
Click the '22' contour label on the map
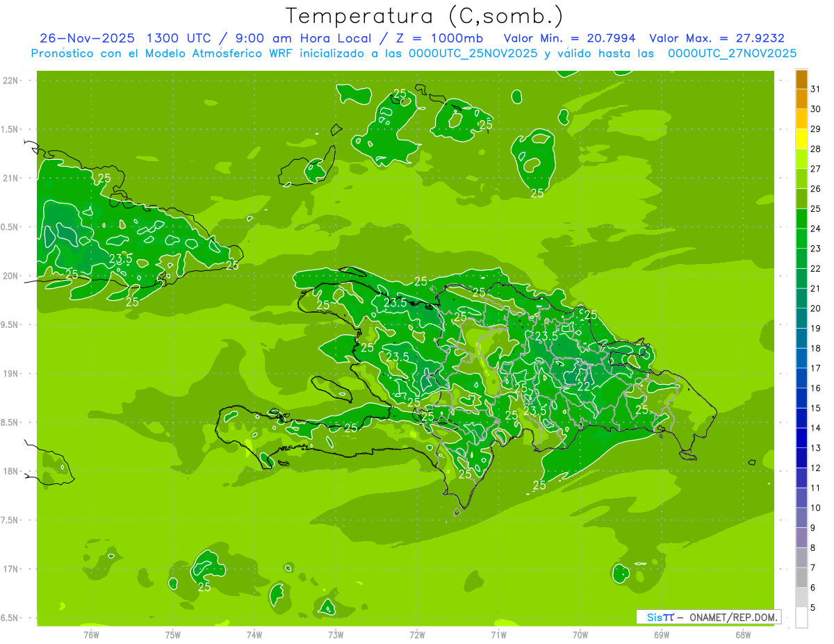(584, 387)
